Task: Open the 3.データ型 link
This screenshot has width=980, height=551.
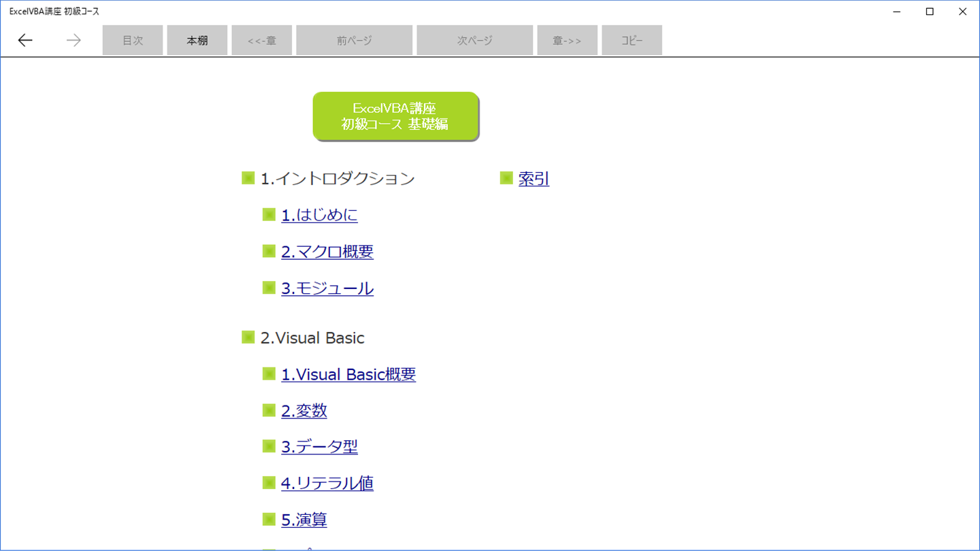Action: (x=319, y=447)
